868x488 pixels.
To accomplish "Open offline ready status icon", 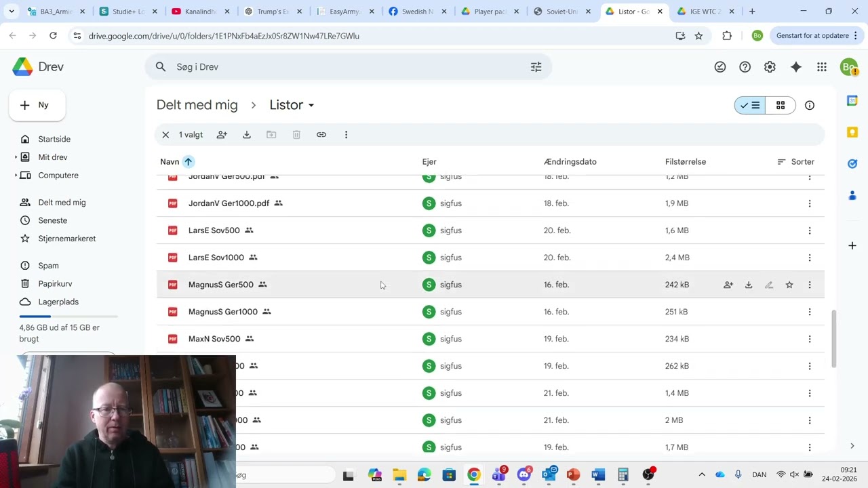I will tap(720, 67).
